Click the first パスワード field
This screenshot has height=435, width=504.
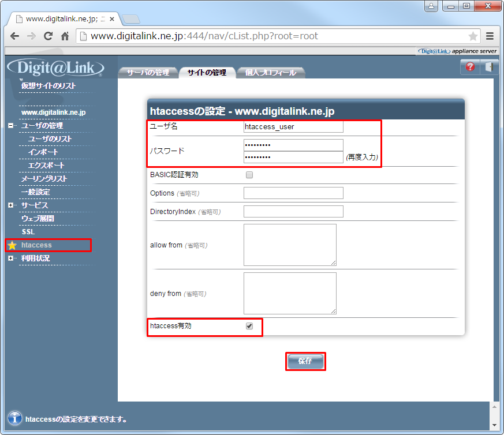tap(293, 145)
